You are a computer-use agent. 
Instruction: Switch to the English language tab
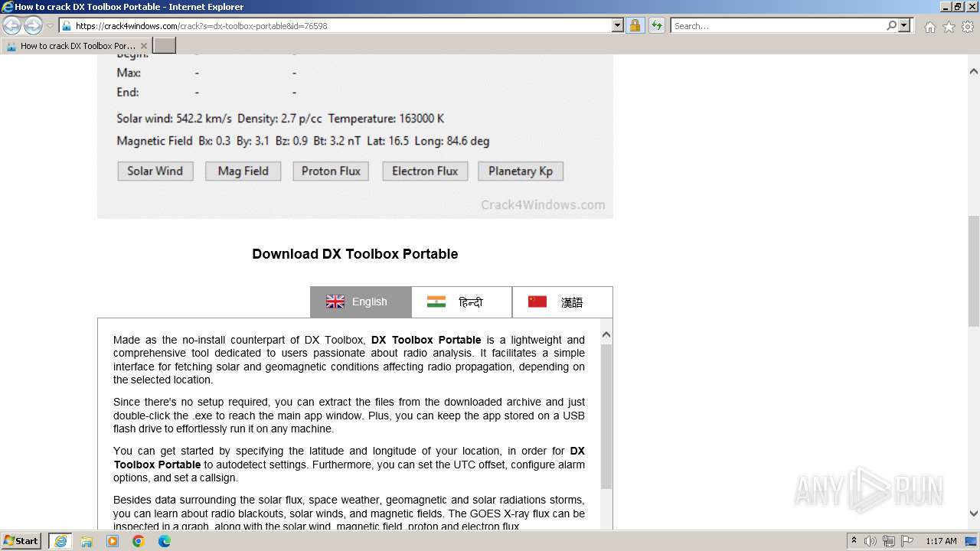361,302
